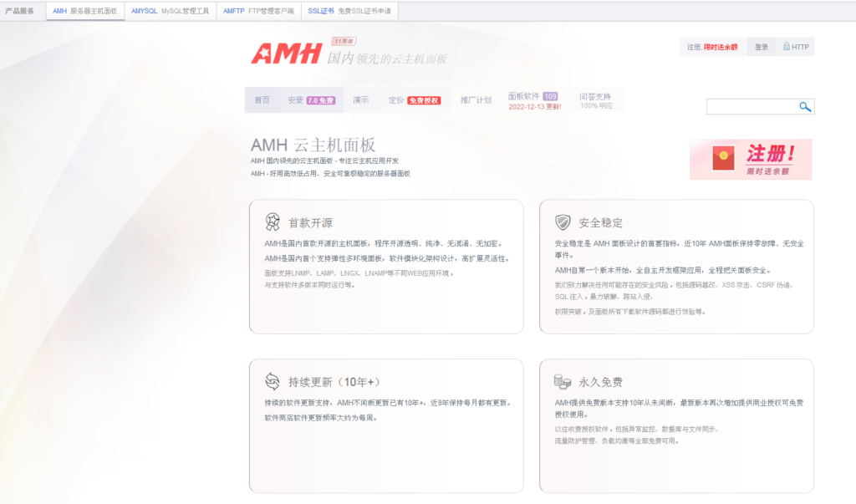
Task: Click the refresh icon beside 持续更新
Action: click(273, 380)
